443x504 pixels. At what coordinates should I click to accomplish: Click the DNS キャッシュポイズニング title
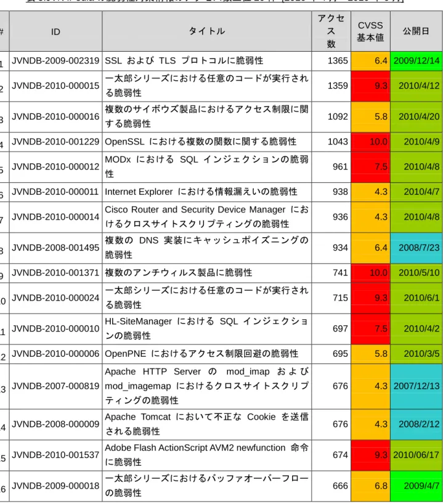[x=206, y=248]
